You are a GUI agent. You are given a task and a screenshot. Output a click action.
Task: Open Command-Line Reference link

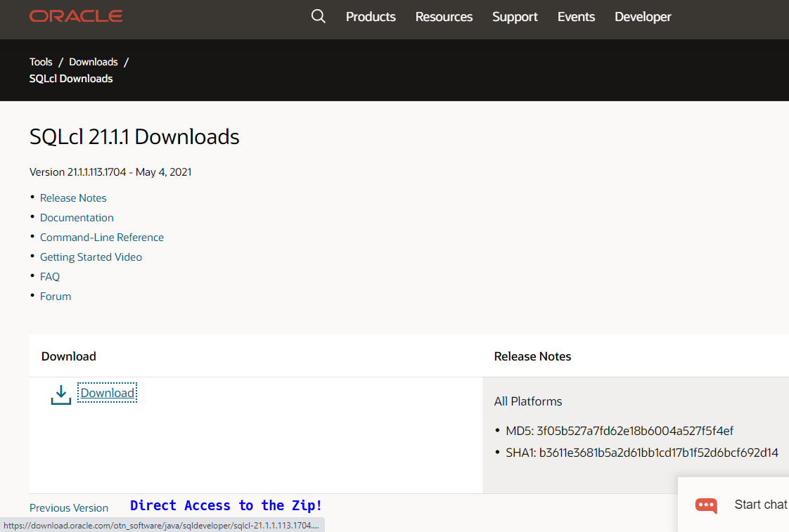point(102,238)
